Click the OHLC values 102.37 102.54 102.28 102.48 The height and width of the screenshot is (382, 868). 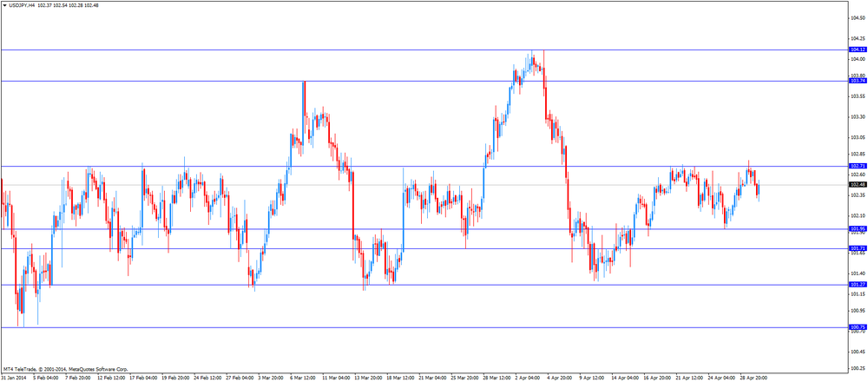(x=68, y=5)
